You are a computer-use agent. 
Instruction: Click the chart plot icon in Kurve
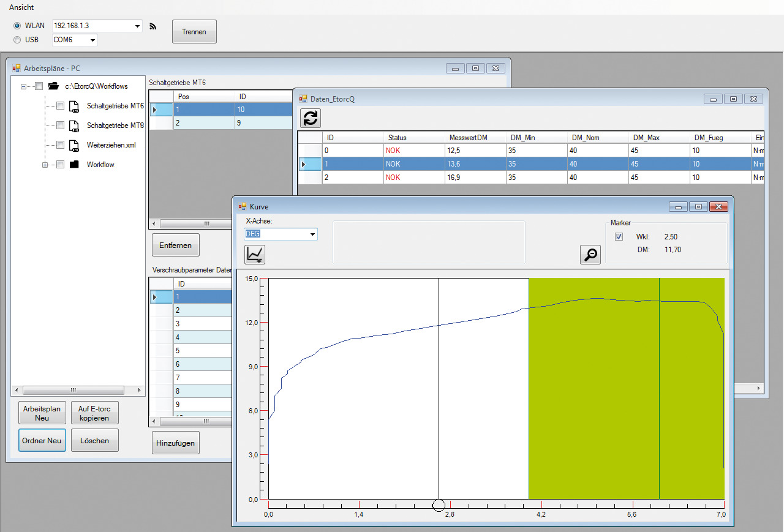(254, 254)
